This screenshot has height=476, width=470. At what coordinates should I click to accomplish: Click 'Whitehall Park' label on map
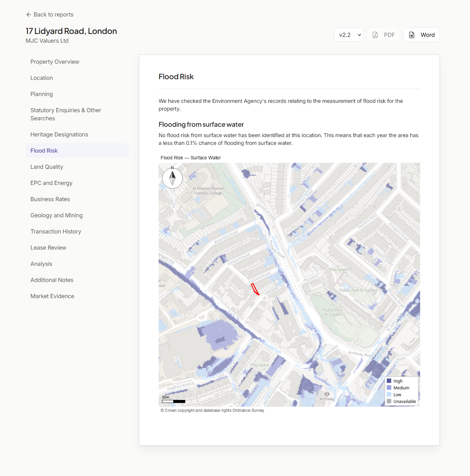click(x=266, y=212)
